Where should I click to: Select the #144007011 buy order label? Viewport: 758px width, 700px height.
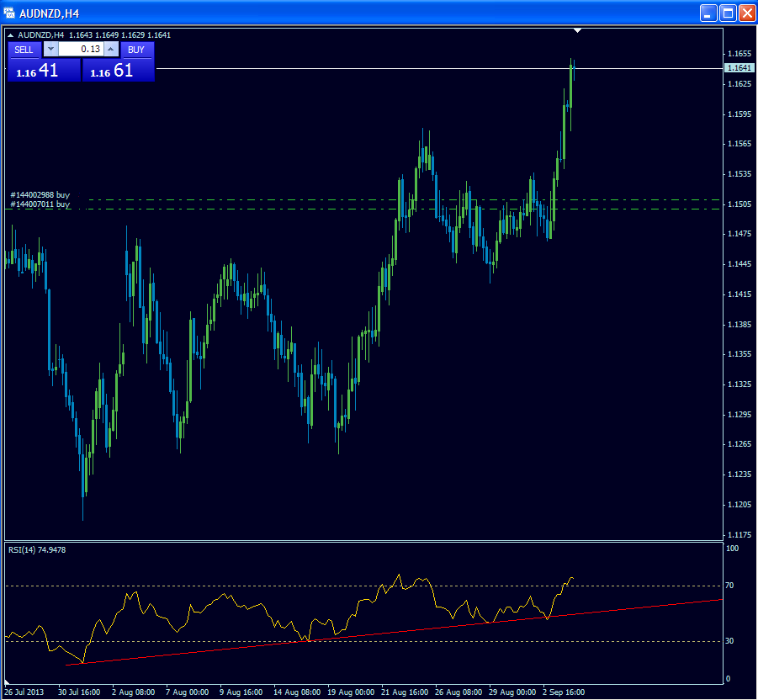[40, 204]
